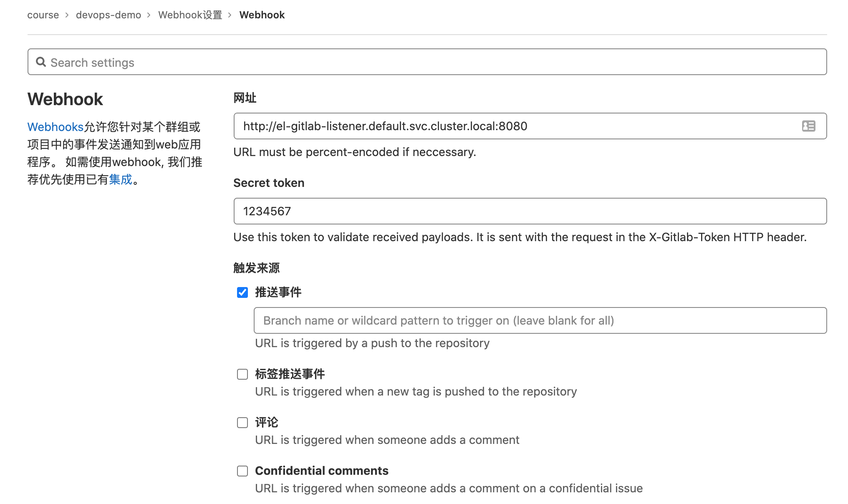Click the Confidential comments label

coord(322,471)
